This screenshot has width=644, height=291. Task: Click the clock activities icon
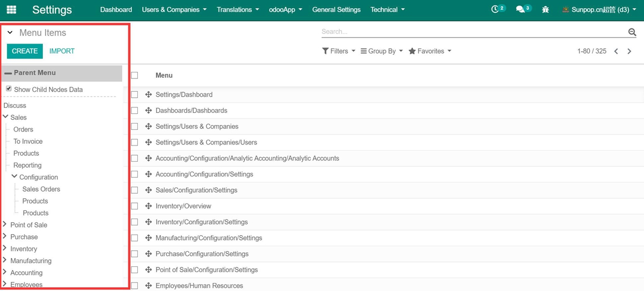[x=495, y=10]
